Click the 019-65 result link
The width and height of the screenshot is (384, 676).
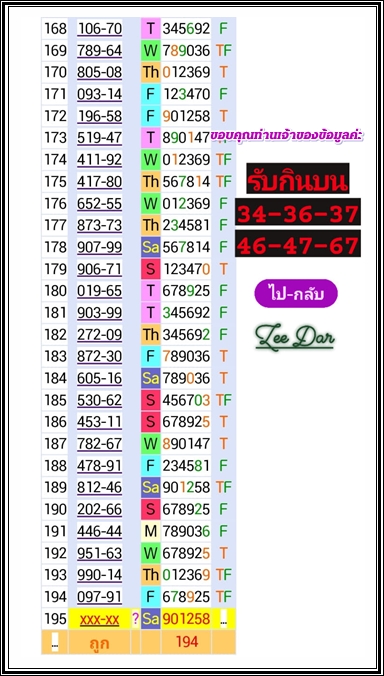100,291
